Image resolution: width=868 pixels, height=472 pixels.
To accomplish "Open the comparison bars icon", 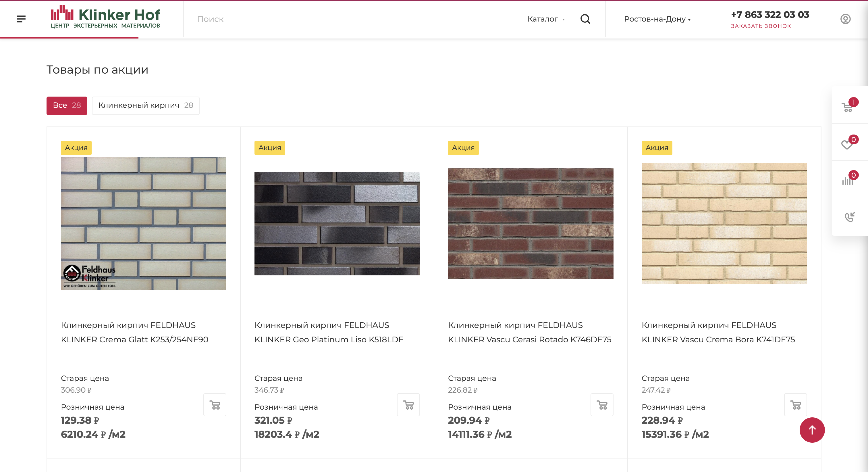I will tap(847, 181).
